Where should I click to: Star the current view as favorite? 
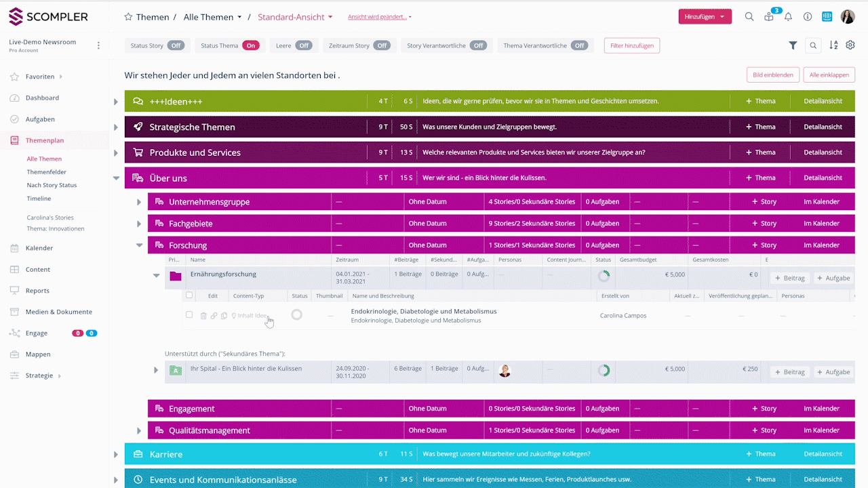(x=128, y=17)
